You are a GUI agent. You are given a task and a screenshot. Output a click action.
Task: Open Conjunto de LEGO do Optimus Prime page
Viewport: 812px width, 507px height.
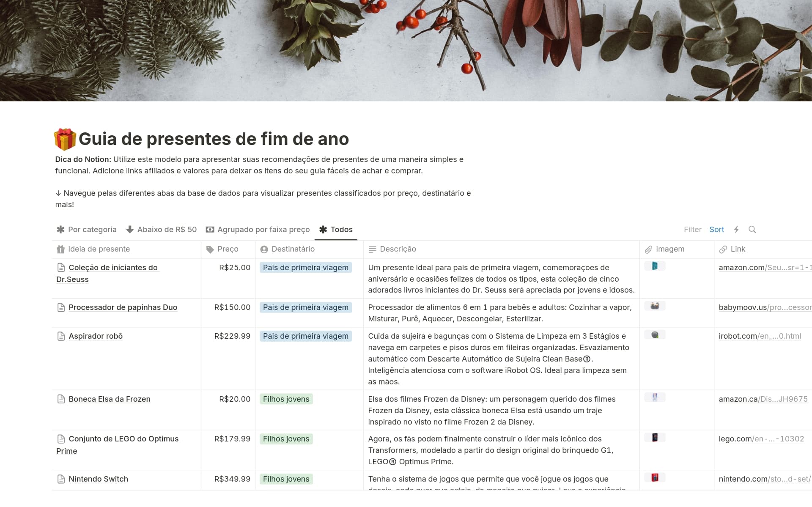tap(123, 439)
